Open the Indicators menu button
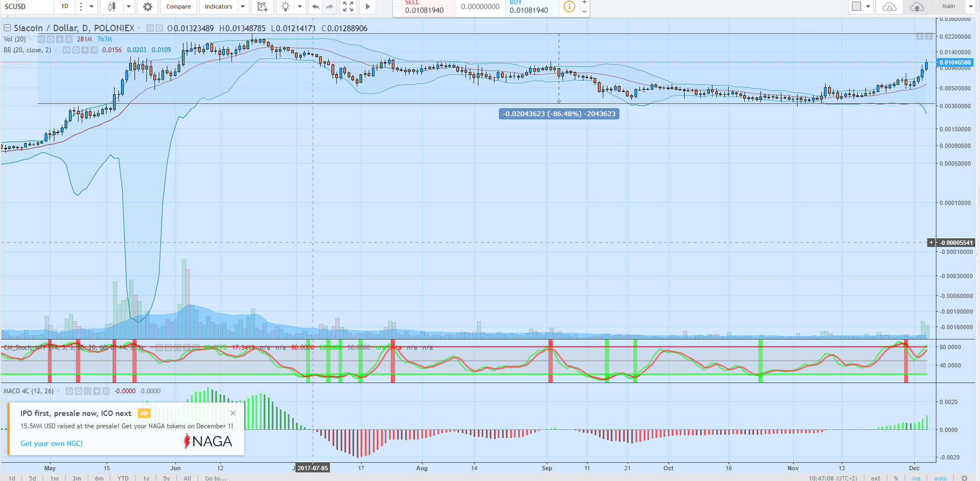980x481 pixels. [218, 6]
